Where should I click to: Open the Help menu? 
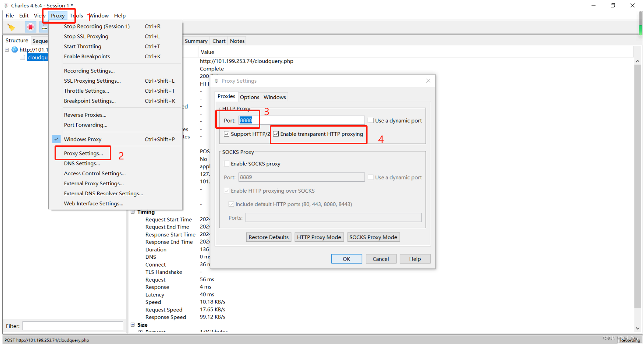tap(120, 16)
